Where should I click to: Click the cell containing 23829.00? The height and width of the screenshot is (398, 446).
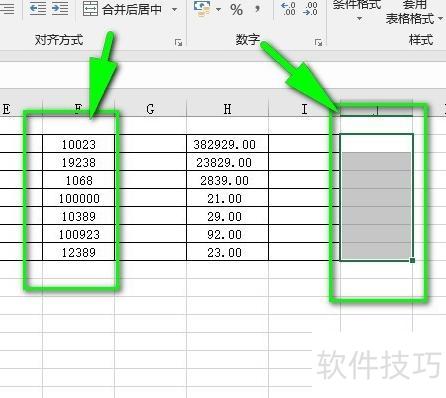click(227, 162)
